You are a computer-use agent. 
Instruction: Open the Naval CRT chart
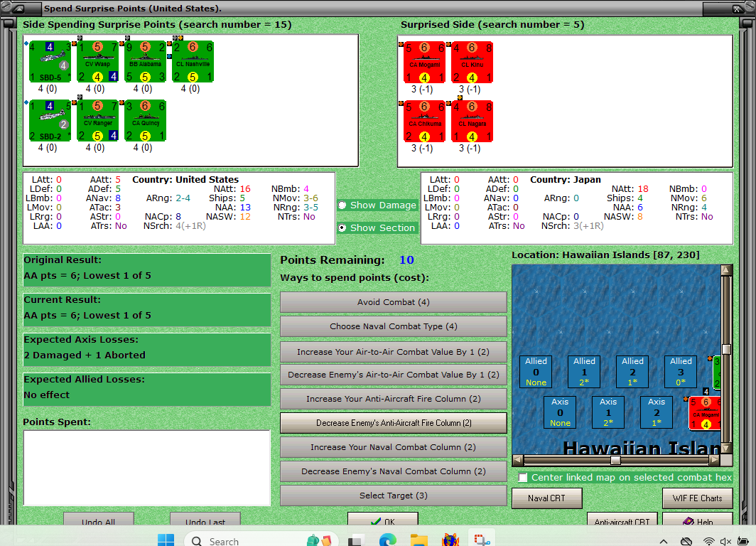[547, 498]
